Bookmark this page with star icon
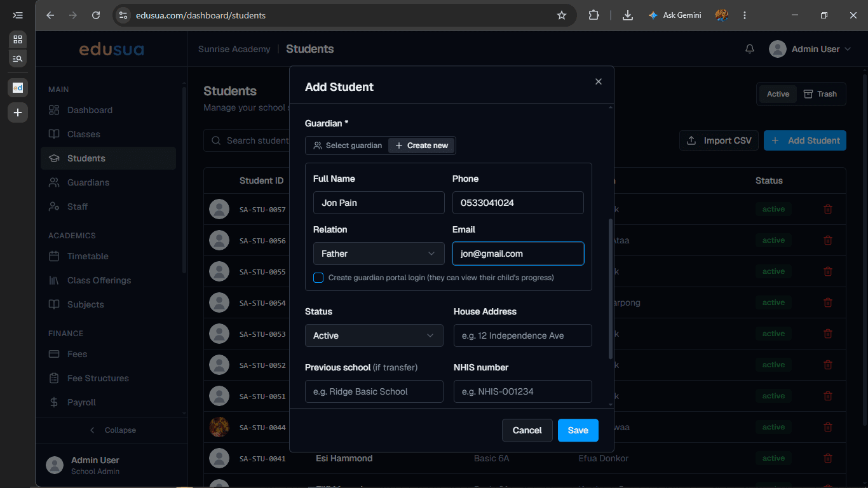The height and width of the screenshot is (488, 868). [x=562, y=15]
